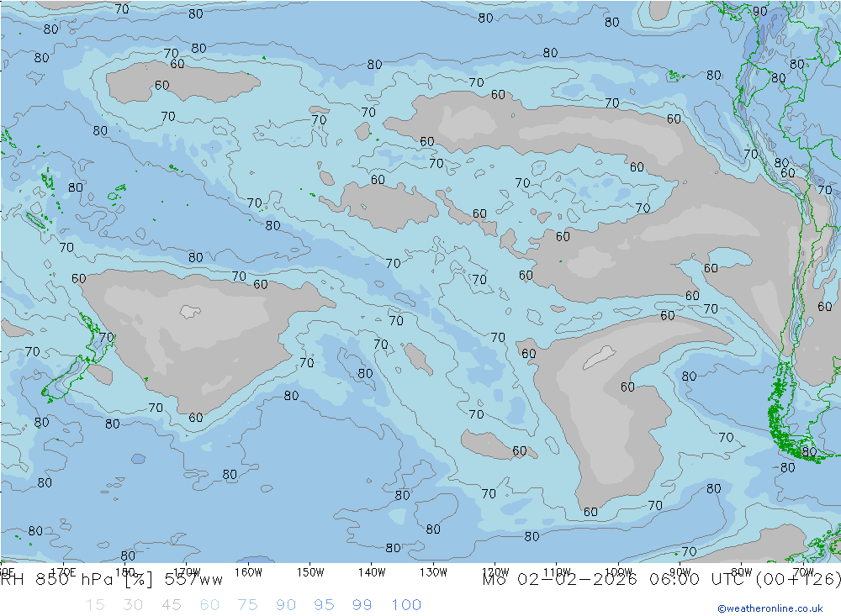
Task: Select legend value 90 in scale
Action: 286,605
